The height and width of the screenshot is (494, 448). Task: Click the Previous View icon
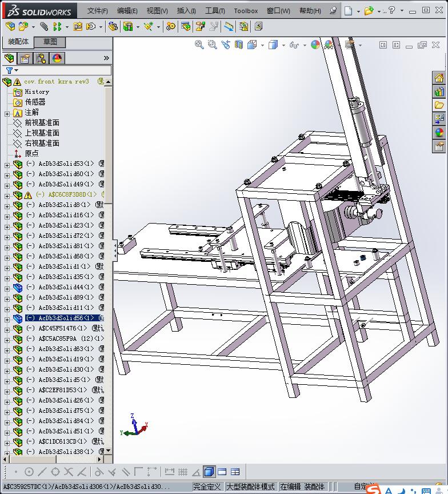pyautogui.click(x=225, y=45)
